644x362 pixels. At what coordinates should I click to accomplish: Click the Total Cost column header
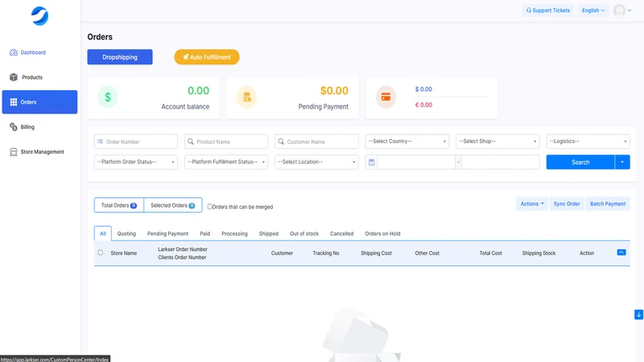pos(491,253)
